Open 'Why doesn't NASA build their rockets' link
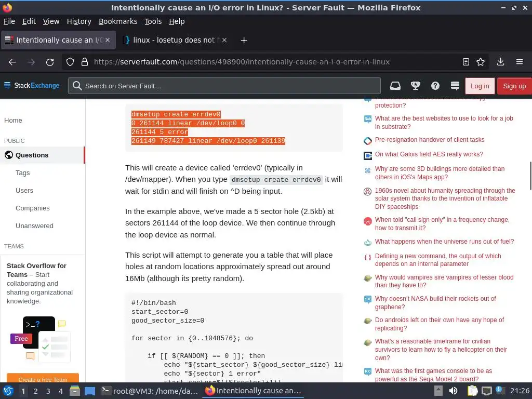This screenshot has width=532, height=399. pos(435,303)
